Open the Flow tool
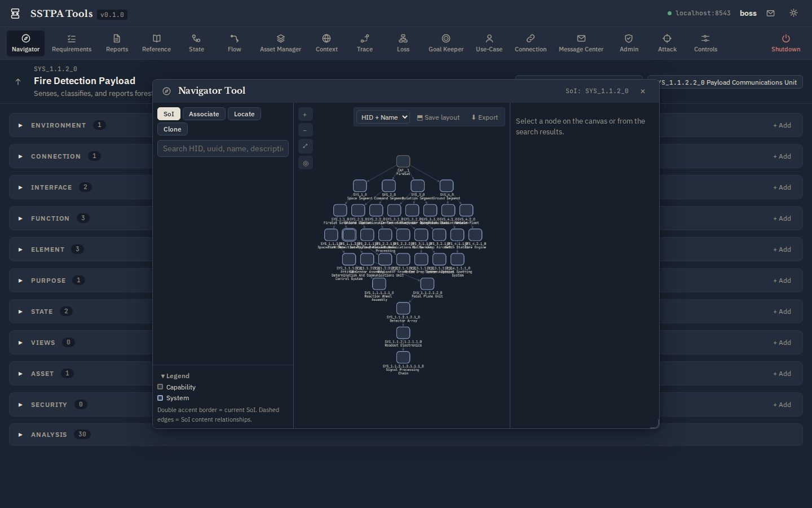The width and height of the screenshot is (812, 508). tap(235, 43)
